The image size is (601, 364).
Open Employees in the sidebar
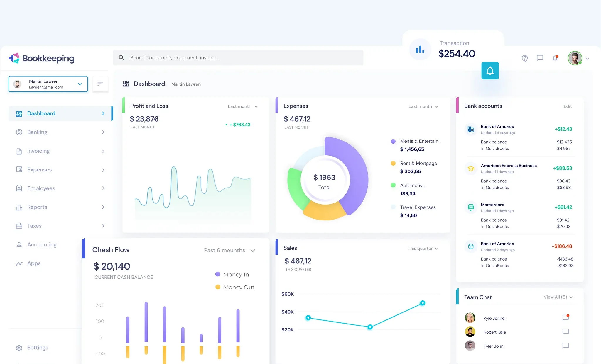(x=60, y=188)
